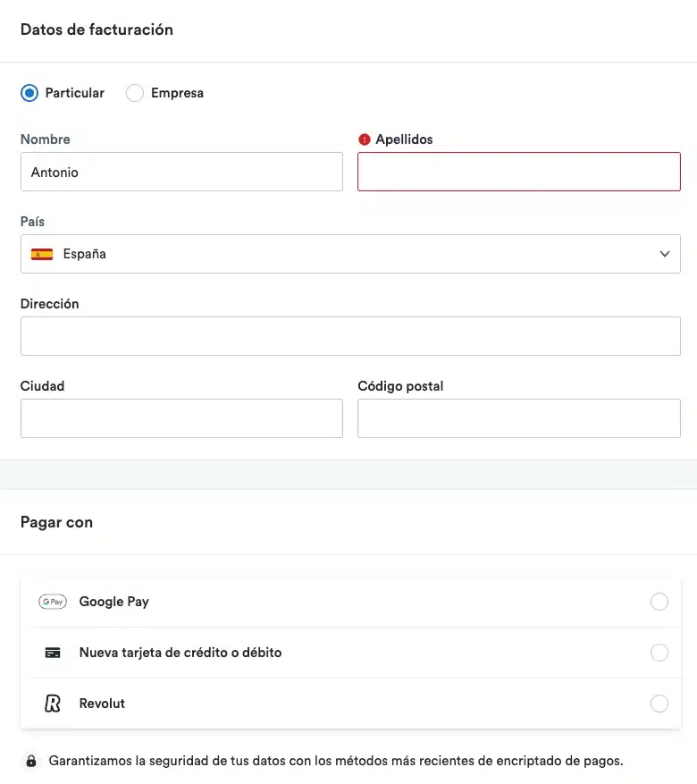
Task: Open the España country picker
Action: coord(350,253)
